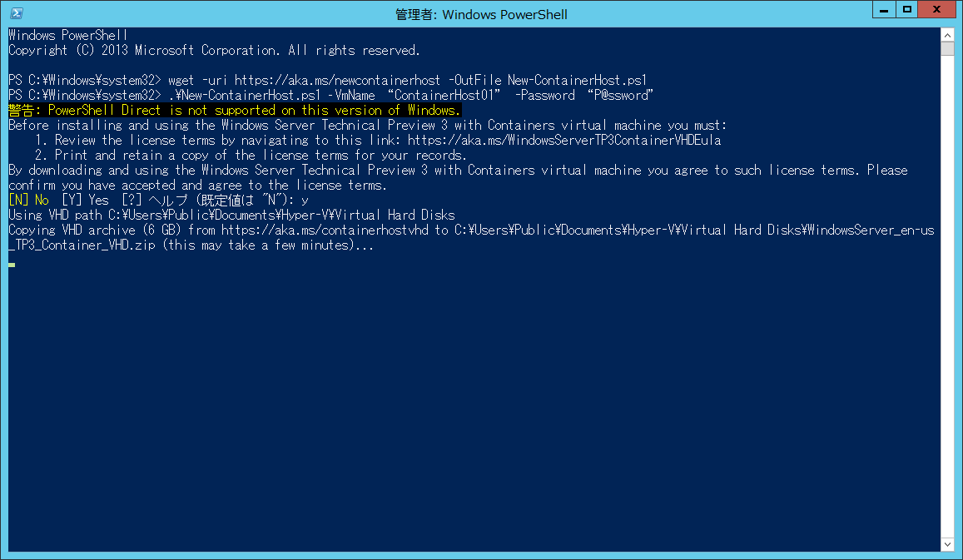This screenshot has width=963, height=560.
Task: Click the aka.ms/newcontainerhost URL in wget command
Action: pyautogui.click(x=337, y=81)
